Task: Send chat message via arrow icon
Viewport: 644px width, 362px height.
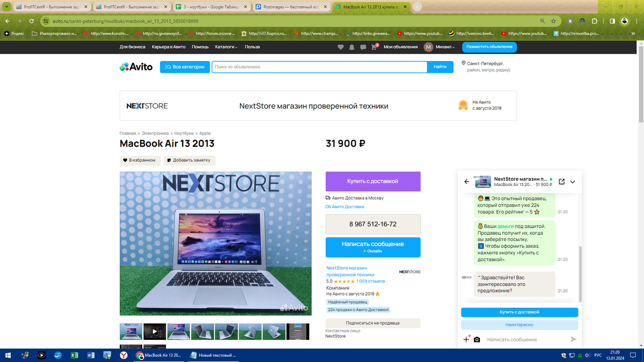Action: pyautogui.click(x=574, y=339)
